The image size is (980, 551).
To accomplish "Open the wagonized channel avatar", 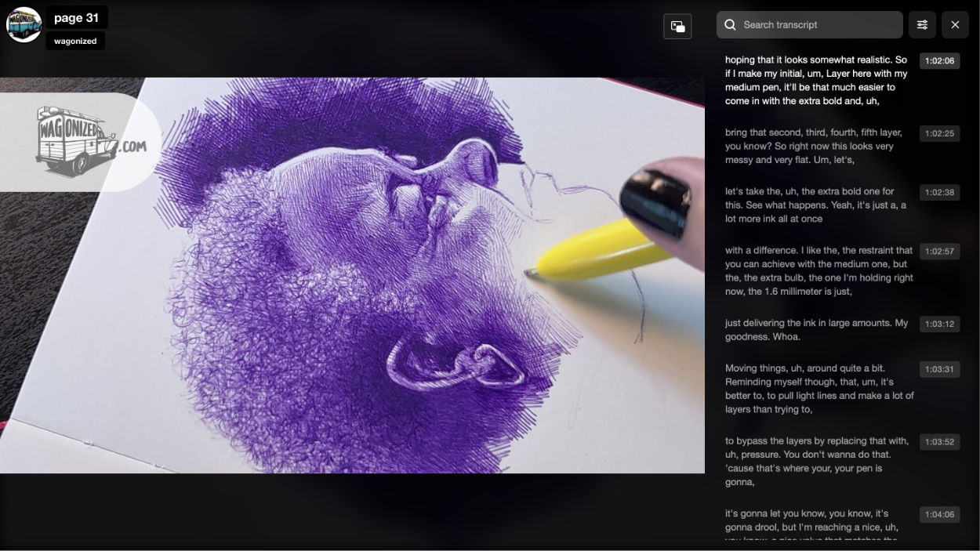I will click(24, 25).
